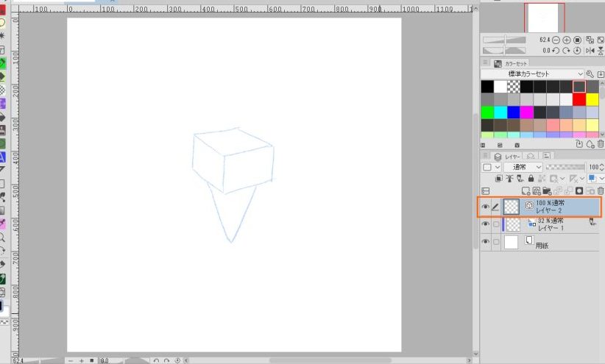This screenshot has height=364, width=605.
Task: Open the color set panel menu icon
Action: point(485,63)
